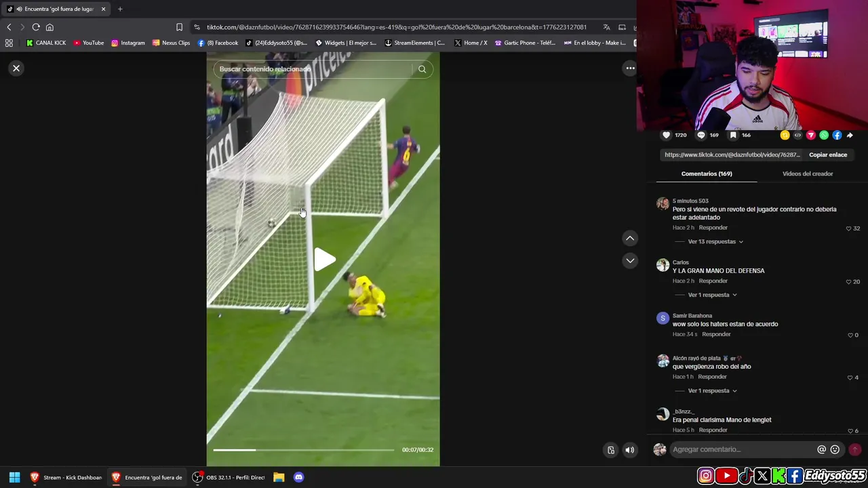Like the video with heart icon
This screenshot has height=488, width=868.
tap(666, 135)
